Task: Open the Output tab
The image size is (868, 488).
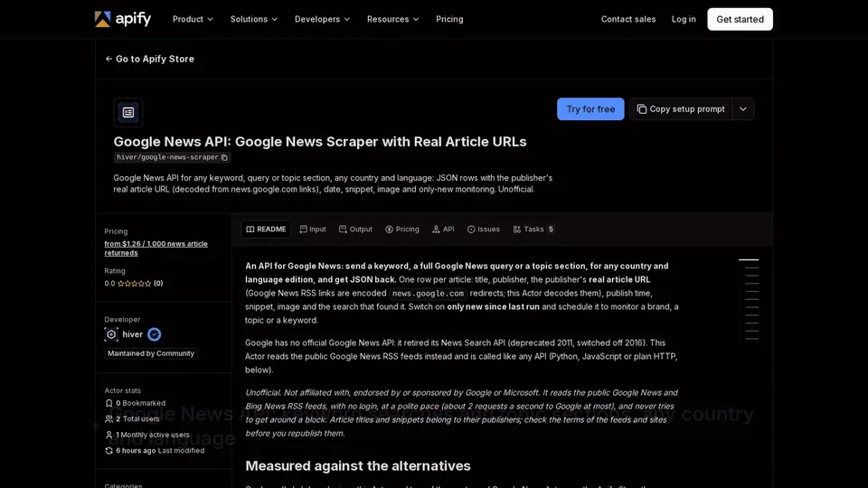Action: tap(355, 229)
